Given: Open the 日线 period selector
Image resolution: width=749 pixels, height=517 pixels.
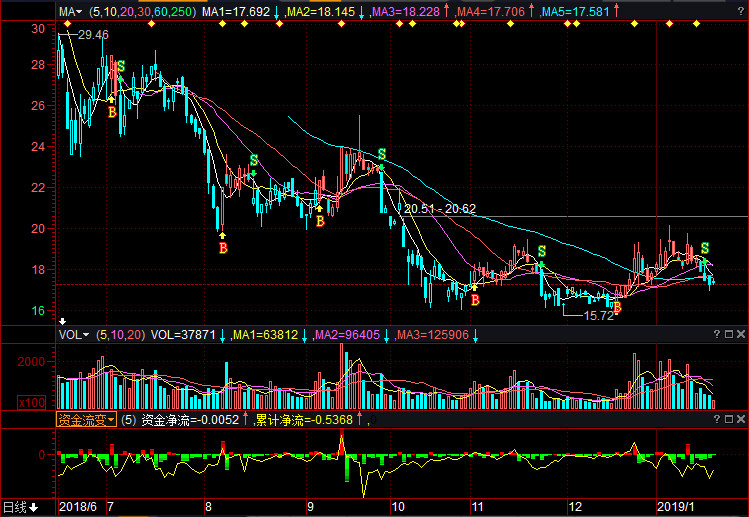Looking at the screenshot, I should (20, 507).
